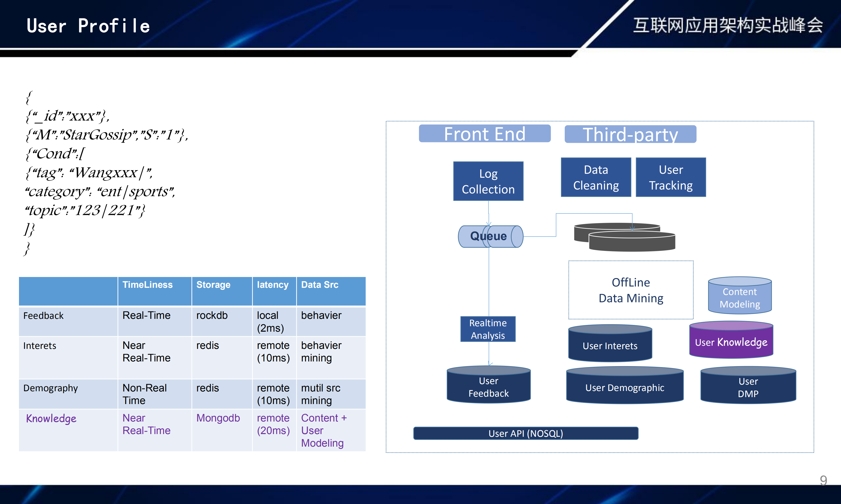Click the Mongodb table cell

(218, 418)
